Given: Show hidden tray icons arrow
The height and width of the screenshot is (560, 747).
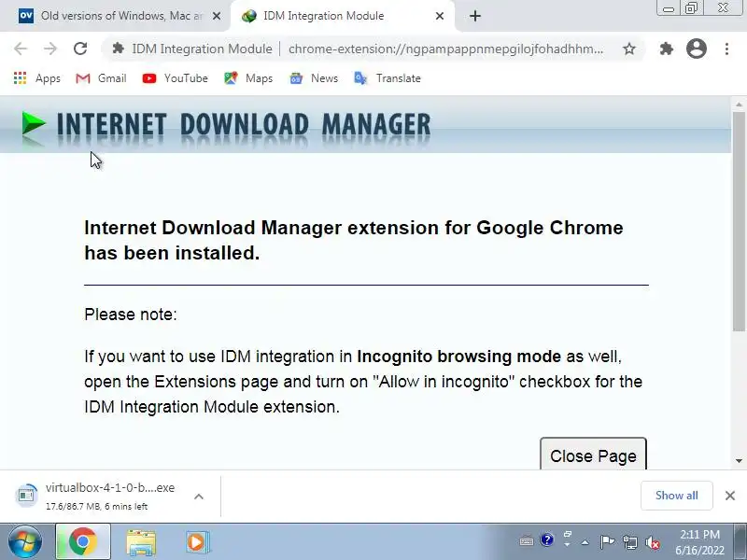Looking at the screenshot, I should click(585, 542).
